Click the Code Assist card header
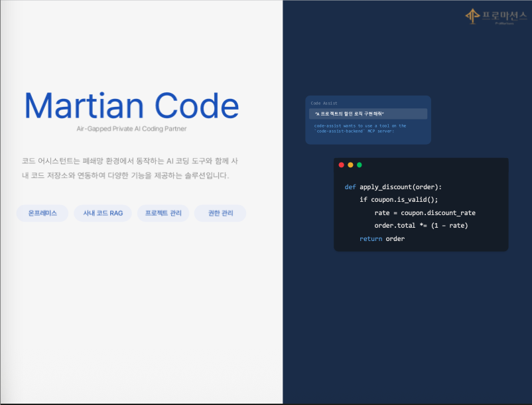 pyautogui.click(x=324, y=103)
